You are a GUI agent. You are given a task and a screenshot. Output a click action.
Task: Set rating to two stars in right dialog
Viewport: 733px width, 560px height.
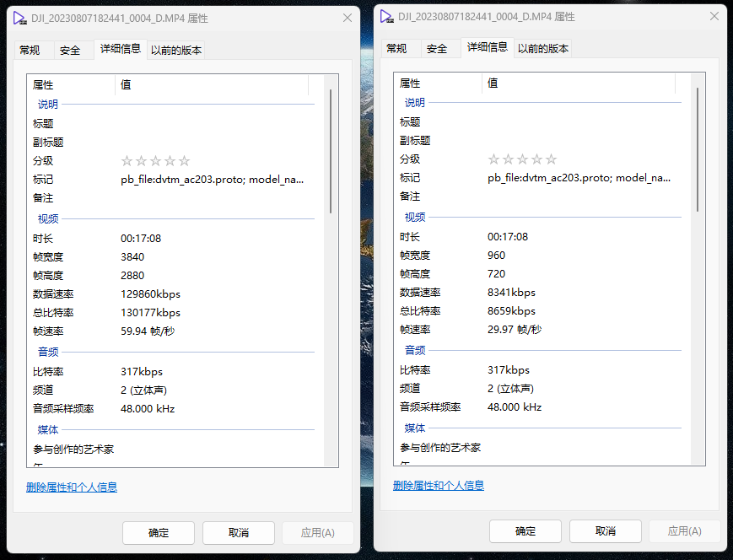(509, 159)
